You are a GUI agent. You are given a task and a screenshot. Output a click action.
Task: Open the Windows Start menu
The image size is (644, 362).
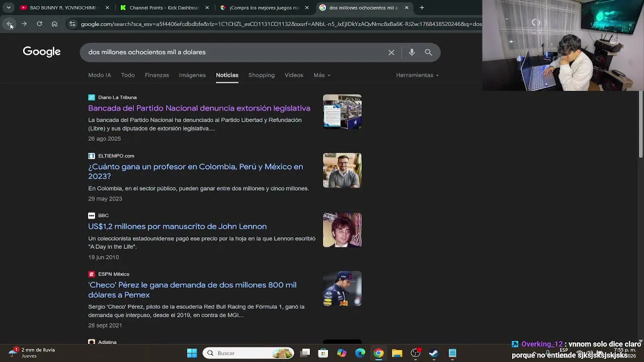coord(192,353)
